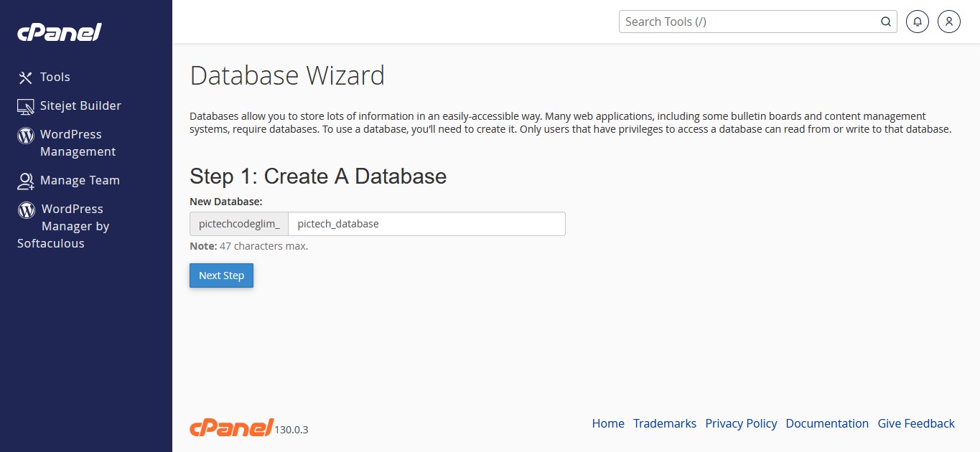Select Manage Team in sidebar
980x452 pixels.
click(x=80, y=180)
